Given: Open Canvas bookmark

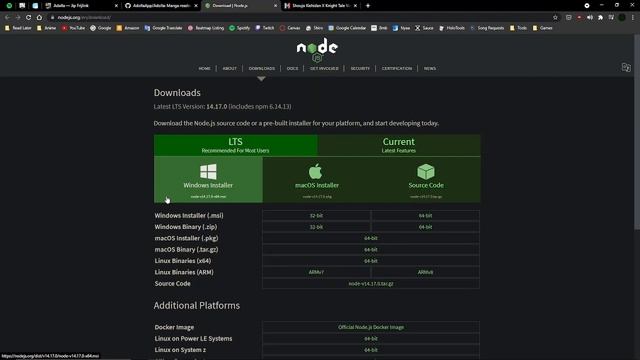Looking at the screenshot, I should pos(290,28).
